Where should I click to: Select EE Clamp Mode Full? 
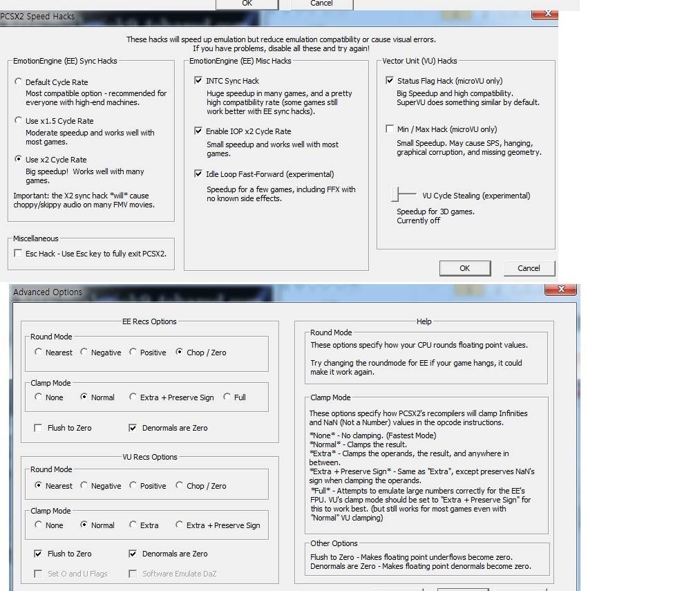227,397
